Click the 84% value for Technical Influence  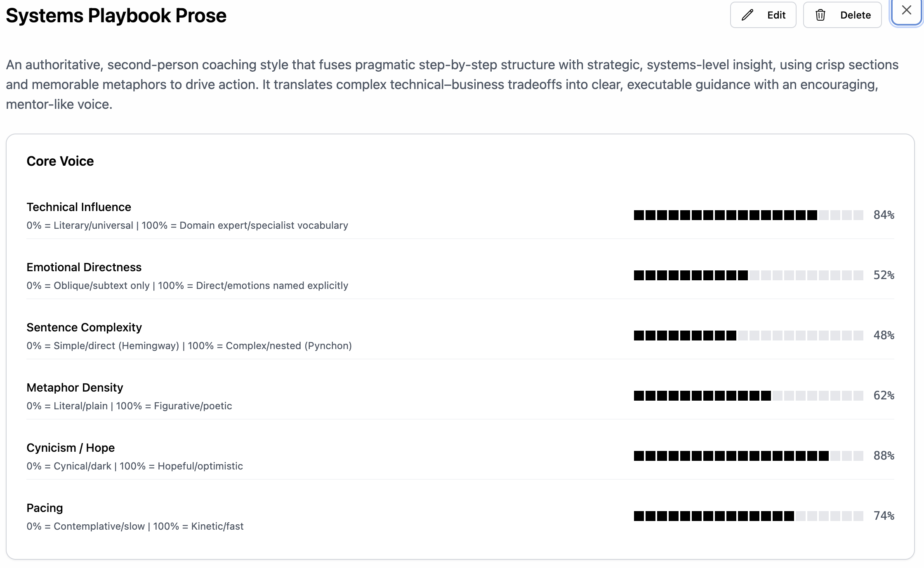click(x=884, y=215)
